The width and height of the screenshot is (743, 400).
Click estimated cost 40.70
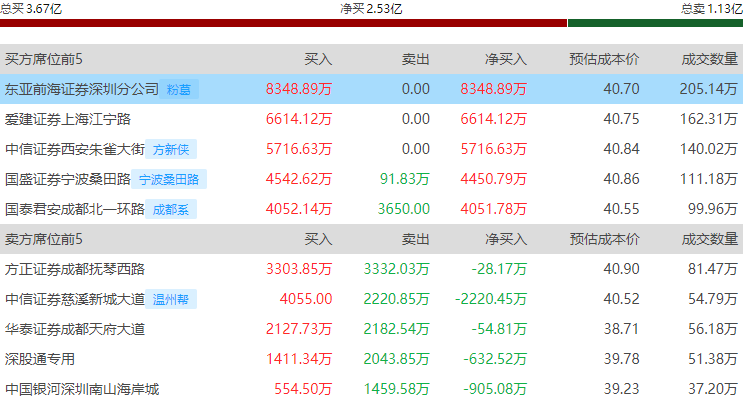coord(621,89)
